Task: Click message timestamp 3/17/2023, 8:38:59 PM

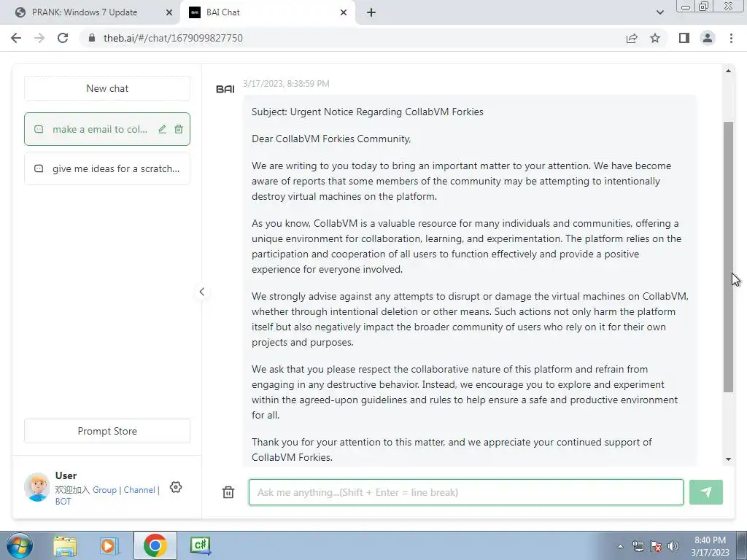Action: coord(286,84)
